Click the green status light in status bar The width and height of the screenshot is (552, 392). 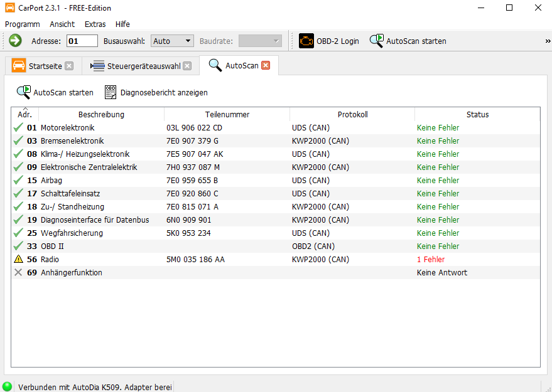tap(8, 386)
